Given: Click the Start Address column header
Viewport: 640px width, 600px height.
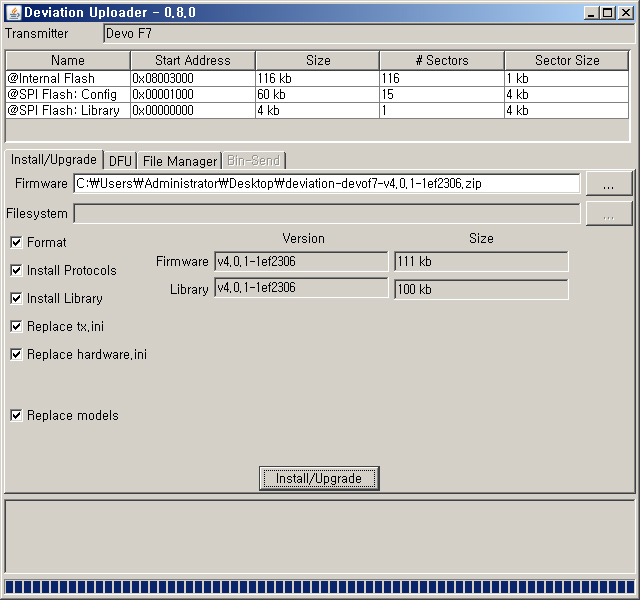Looking at the screenshot, I should 193,60.
